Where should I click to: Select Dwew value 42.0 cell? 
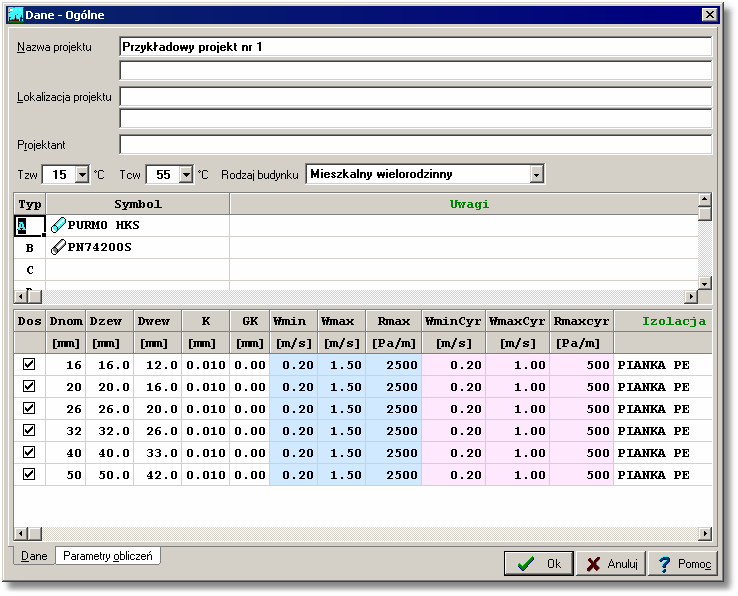(x=158, y=475)
